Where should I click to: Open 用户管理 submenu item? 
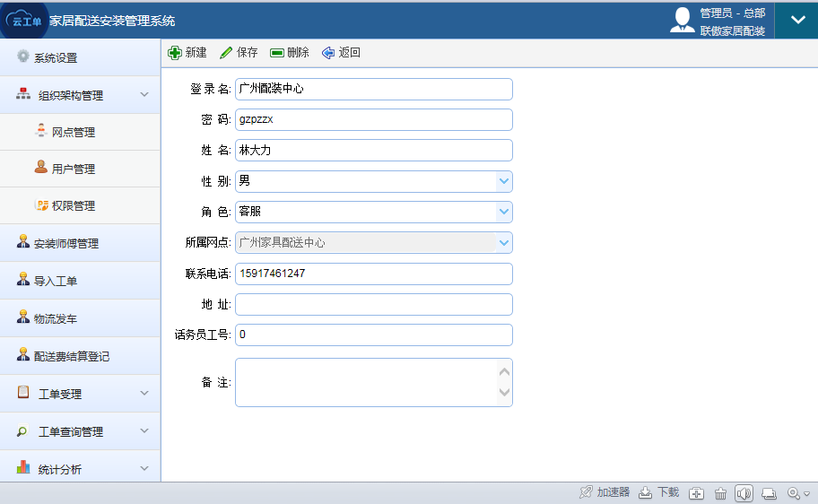coord(80,169)
